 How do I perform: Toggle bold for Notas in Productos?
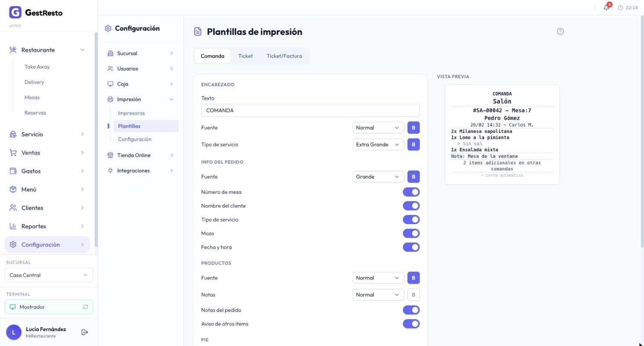[413, 295]
